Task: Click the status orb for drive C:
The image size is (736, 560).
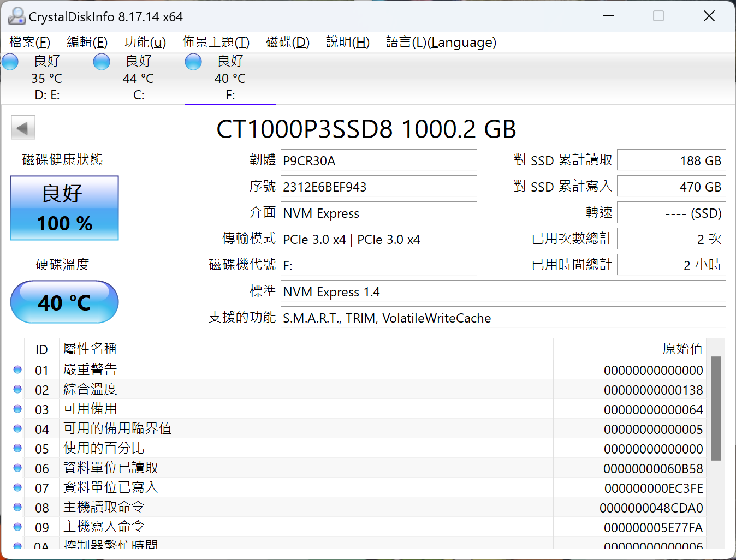Action: 102,62
